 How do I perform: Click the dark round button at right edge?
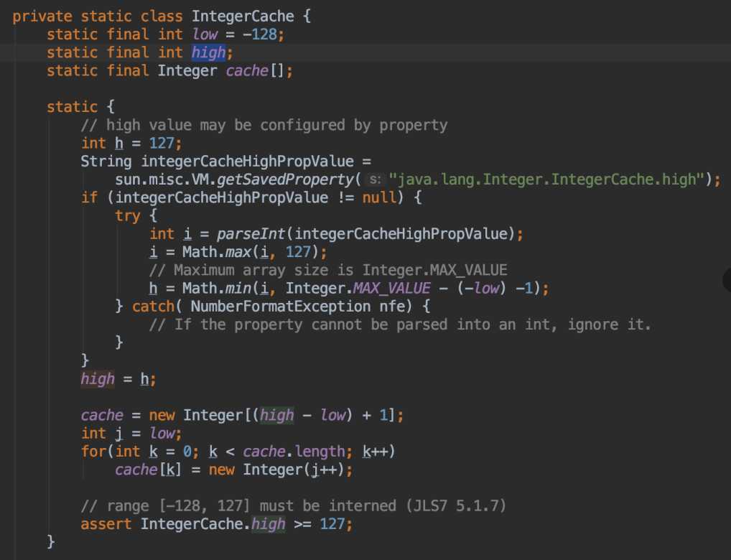[x=726, y=279]
